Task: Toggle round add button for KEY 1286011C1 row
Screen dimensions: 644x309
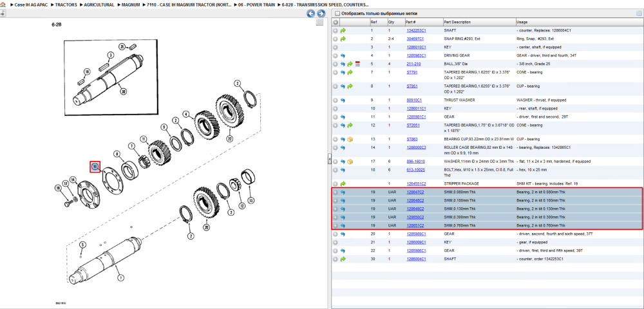Action: 336,108
